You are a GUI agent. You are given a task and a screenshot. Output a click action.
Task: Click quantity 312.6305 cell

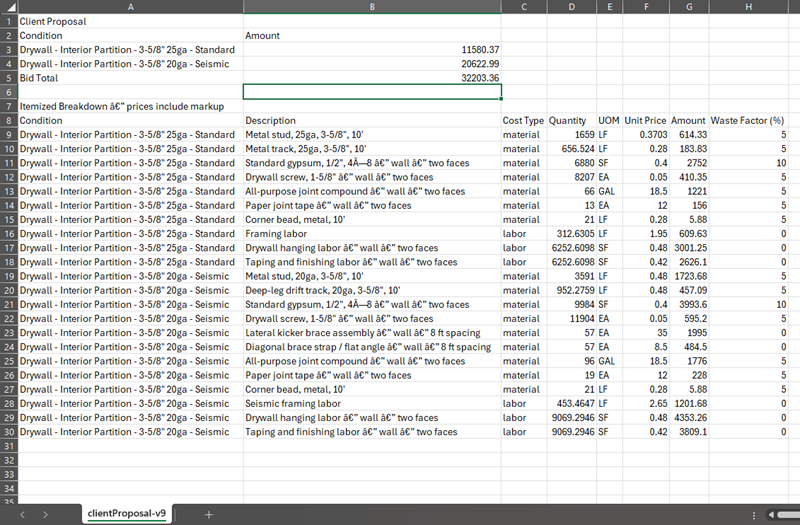[x=571, y=234]
